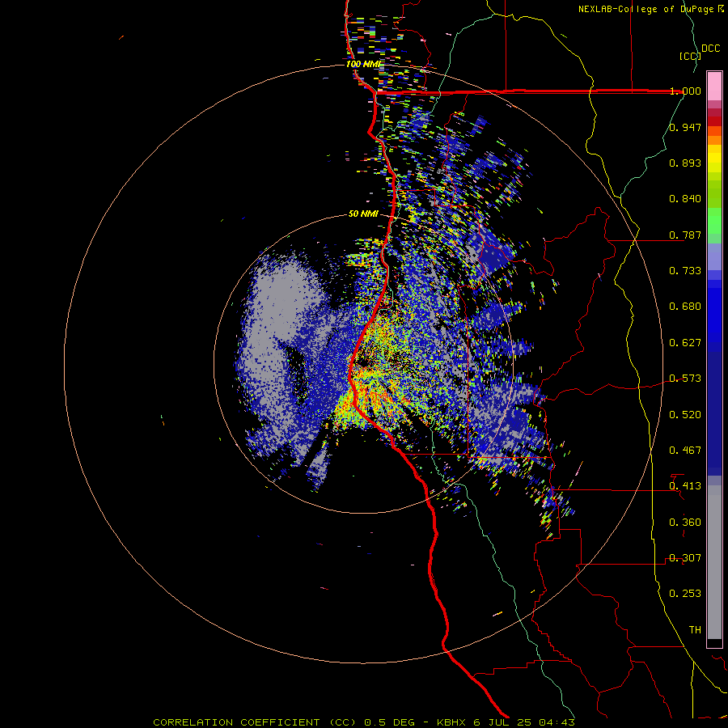Screen dimensions: 728x728
Task: Click the 0.680 color scale value
Action: 685,307
